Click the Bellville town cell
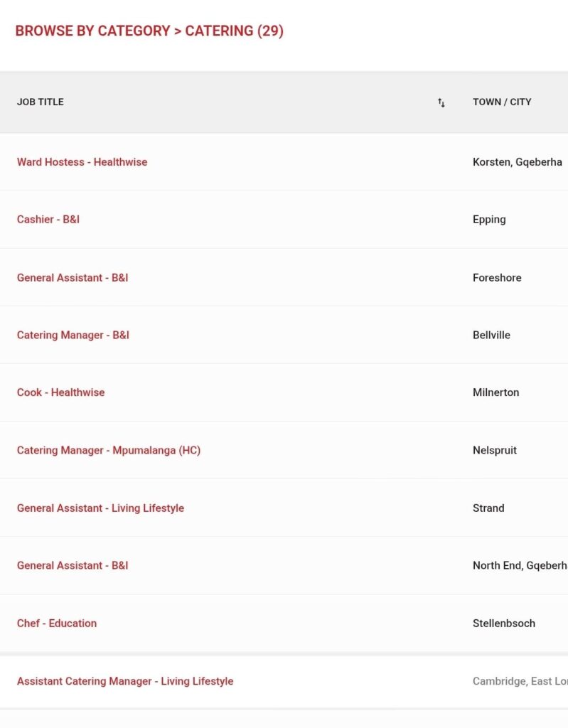The height and width of the screenshot is (728, 568). click(x=491, y=336)
